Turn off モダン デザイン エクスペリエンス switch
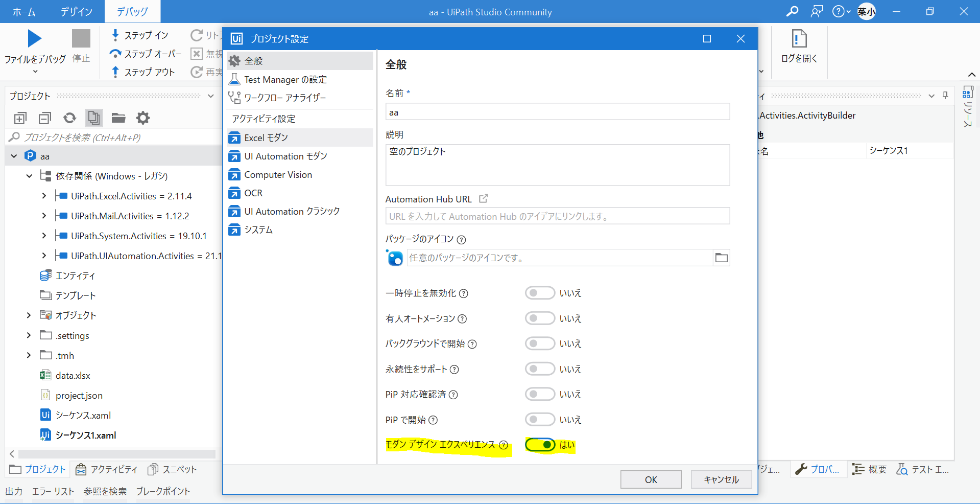The height and width of the screenshot is (504, 980). click(540, 445)
